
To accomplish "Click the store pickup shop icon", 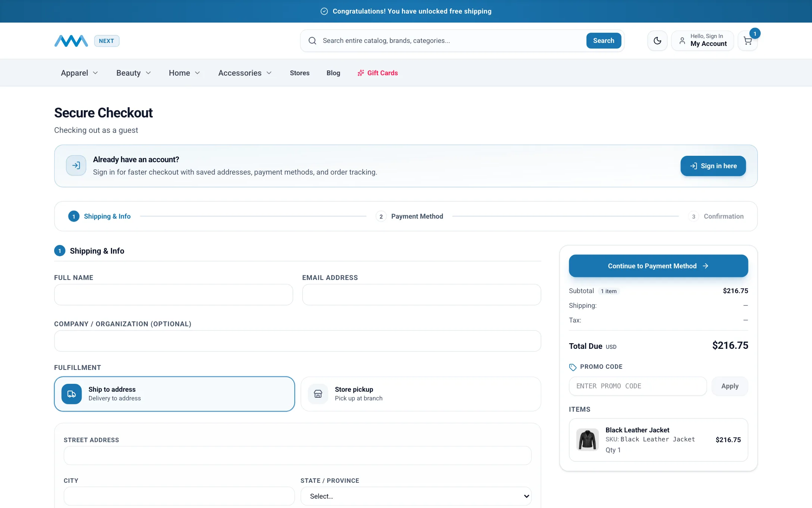I will pyautogui.click(x=318, y=394).
